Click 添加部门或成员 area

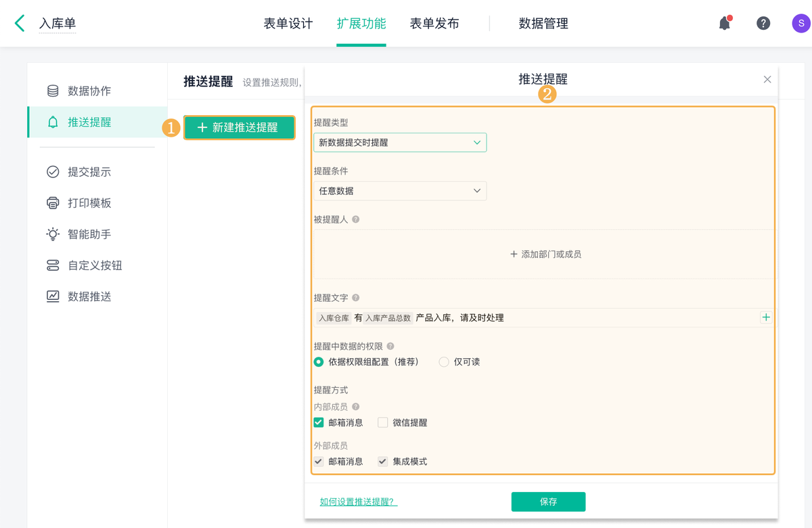[x=545, y=255]
